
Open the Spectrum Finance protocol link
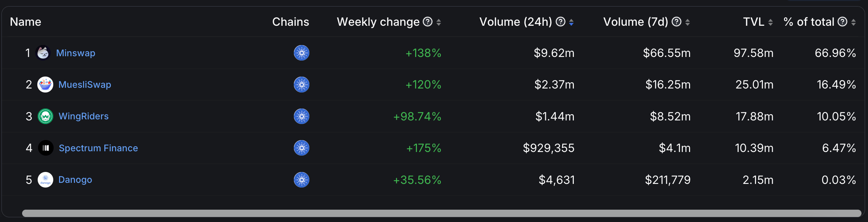[x=99, y=148]
